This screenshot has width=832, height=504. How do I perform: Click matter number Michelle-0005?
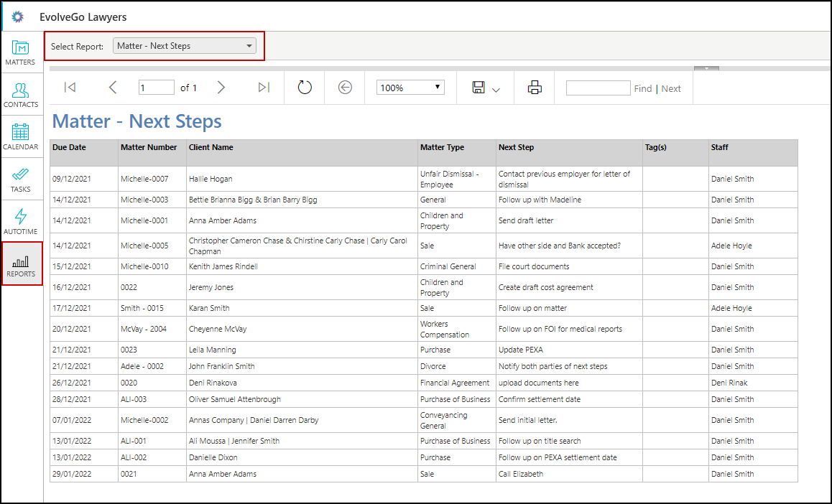coord(144,246)
